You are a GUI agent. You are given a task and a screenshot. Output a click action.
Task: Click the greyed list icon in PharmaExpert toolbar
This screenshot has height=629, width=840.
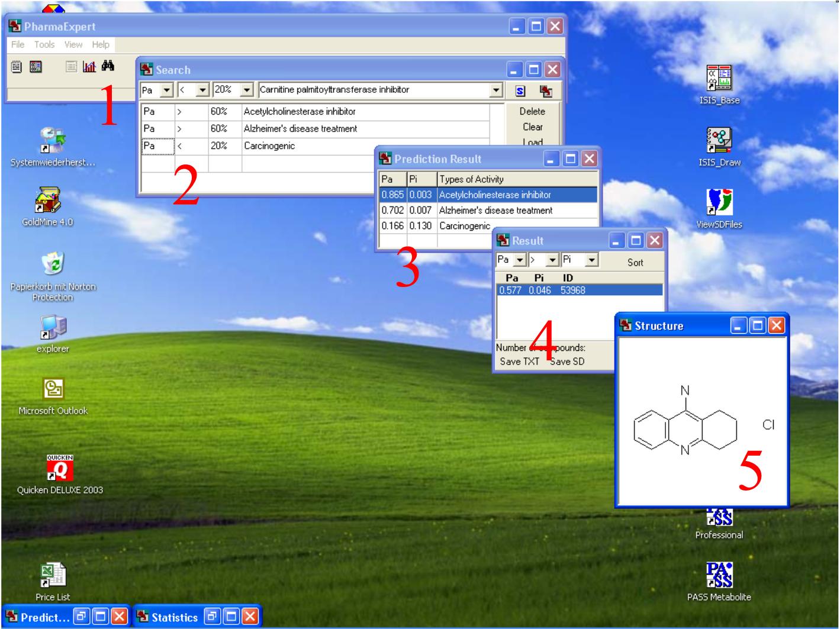click(71, 67)
